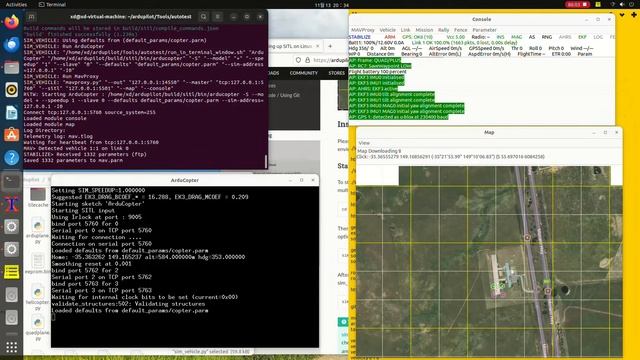Click the COMMUNITY link on ArduPilot site

[303, 73]
